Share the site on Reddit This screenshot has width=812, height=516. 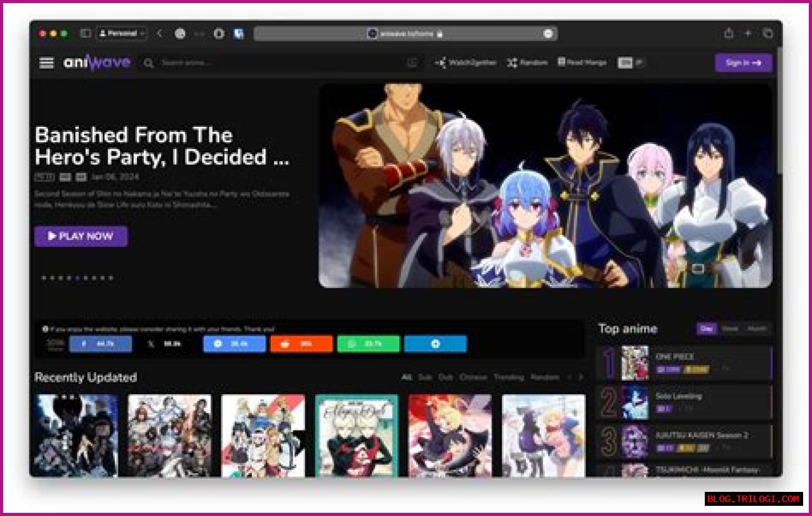pyautogui.click(x=301, y=344)
